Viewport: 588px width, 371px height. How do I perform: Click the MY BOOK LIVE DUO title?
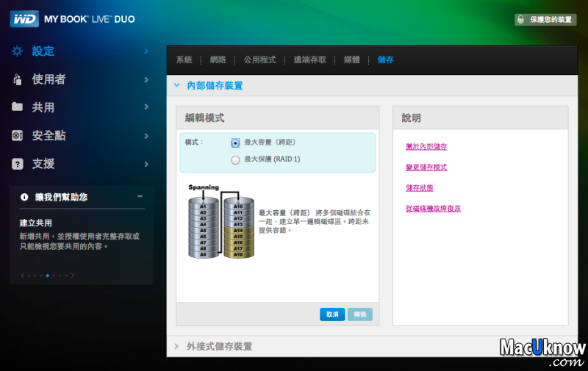coord(89,19)
